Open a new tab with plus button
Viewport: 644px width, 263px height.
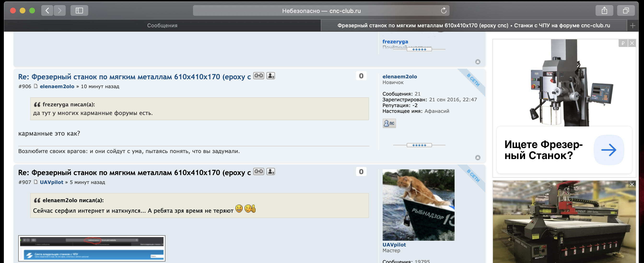[633, 25]
